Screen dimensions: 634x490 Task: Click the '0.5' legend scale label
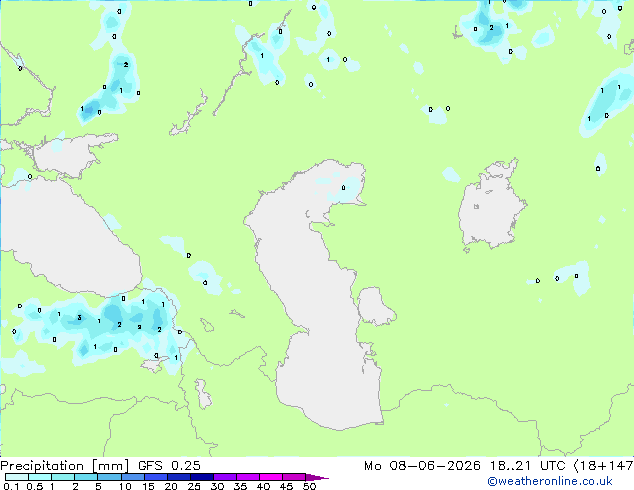[35, 486]
